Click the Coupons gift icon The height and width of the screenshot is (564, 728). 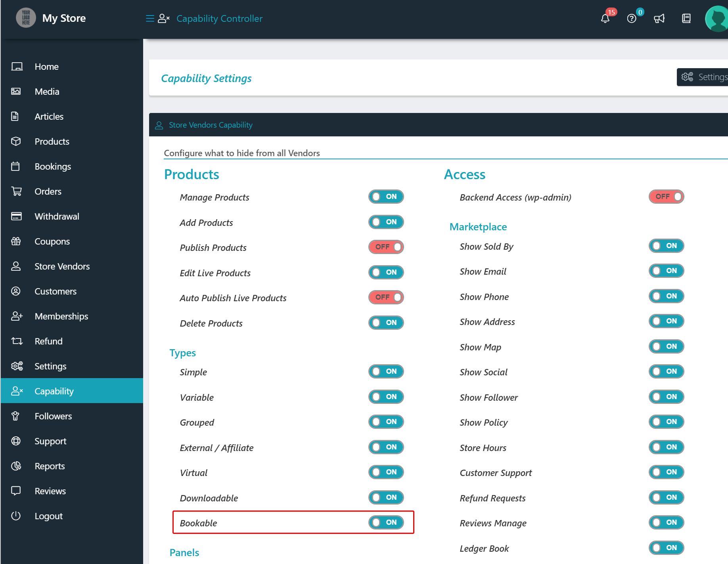(x=16, y=241)
